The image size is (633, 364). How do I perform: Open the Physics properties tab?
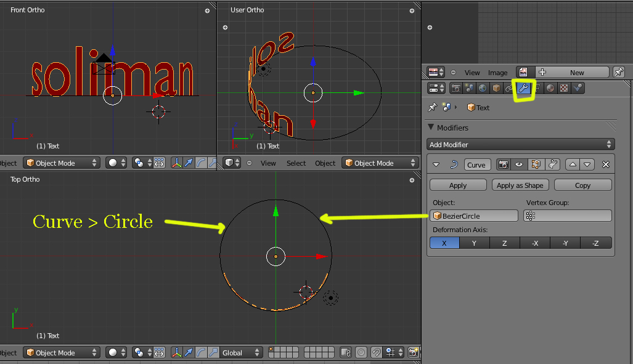(x=578, y=88)
